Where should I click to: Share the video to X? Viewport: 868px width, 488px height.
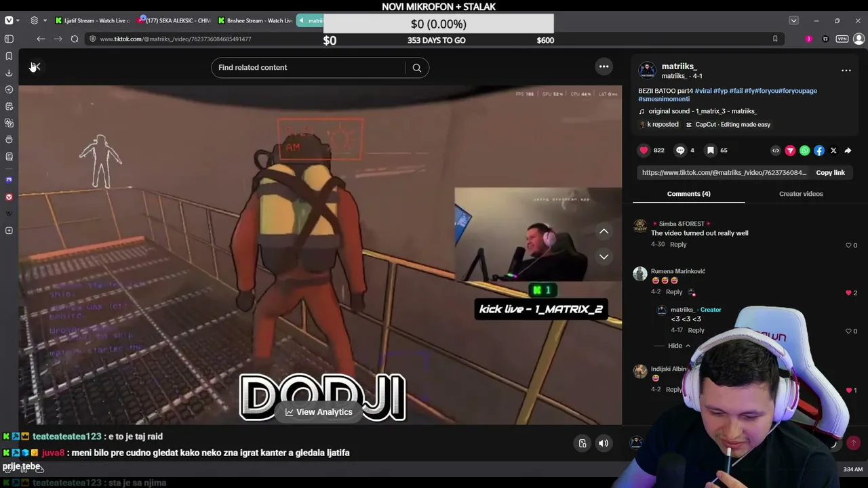(x=833, y=150)
